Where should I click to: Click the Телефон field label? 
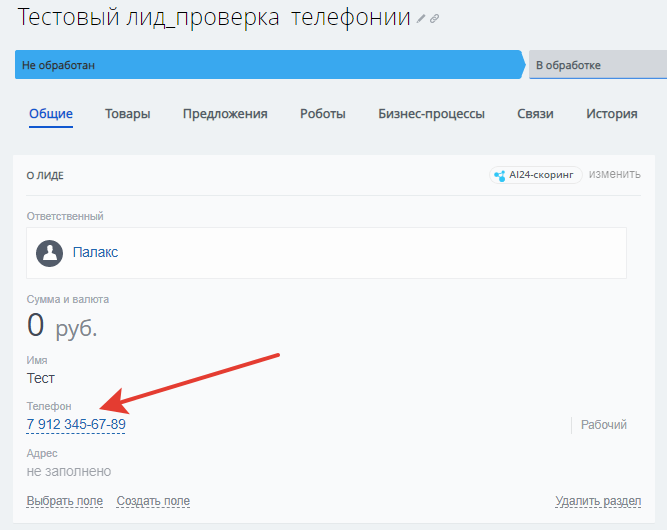pos(49,406)
